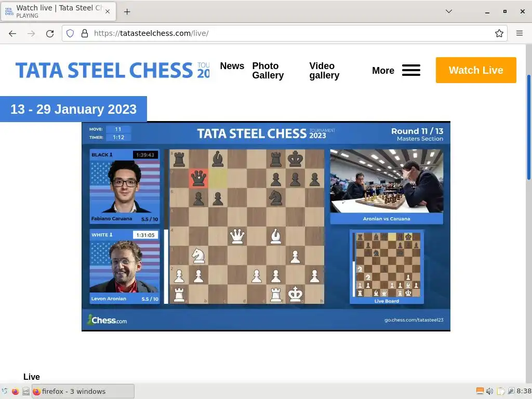Click the white king on the board
Image resolution: width=532 pixels, height=399 pixels.
coord(295,294)
